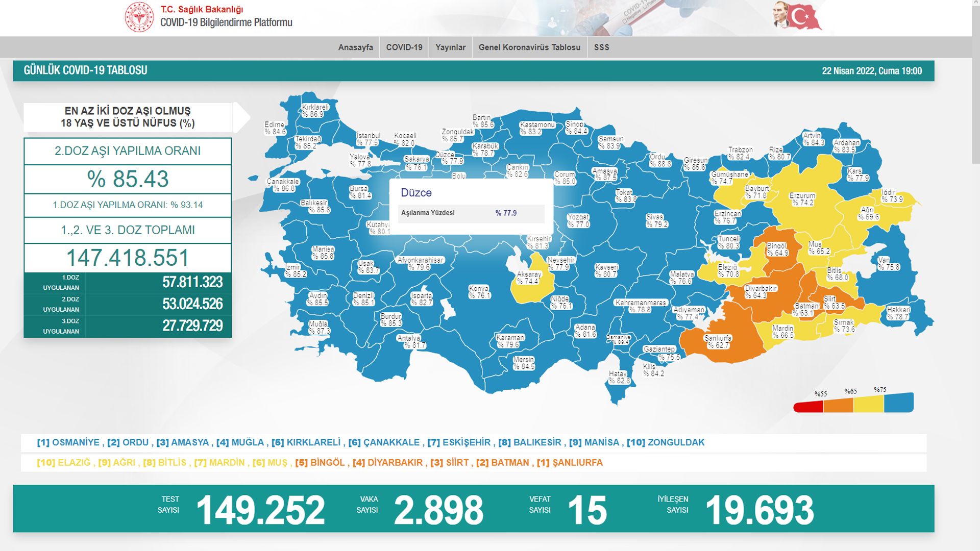Select Edirne province on the map

tap(275, 128)
